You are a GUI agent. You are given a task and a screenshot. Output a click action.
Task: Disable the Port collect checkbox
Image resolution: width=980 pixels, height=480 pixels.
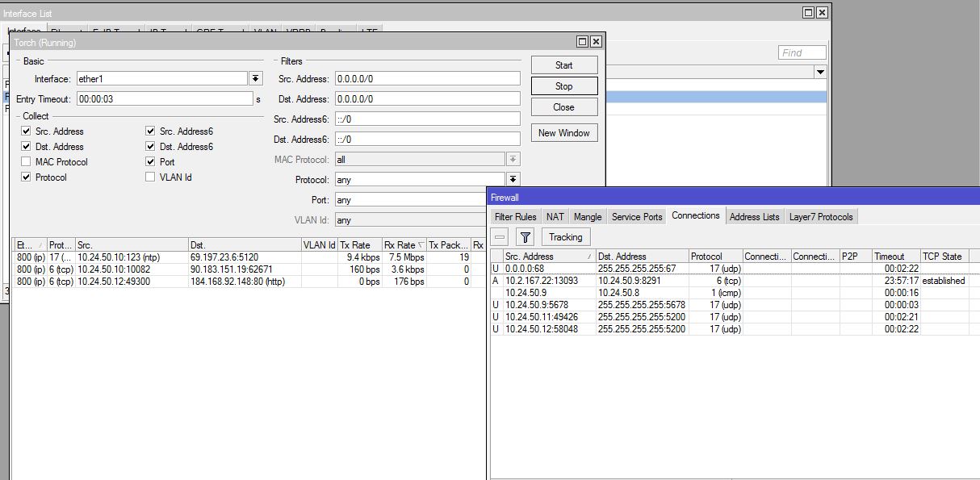click(x=150, y=162)
